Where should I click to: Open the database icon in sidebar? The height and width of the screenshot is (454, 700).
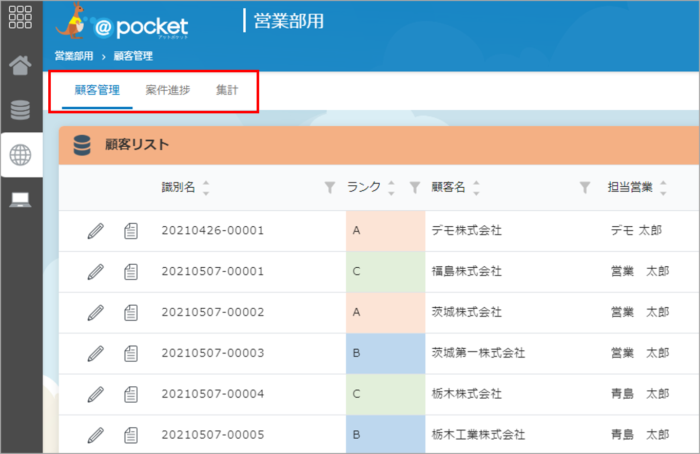point(20,110)
